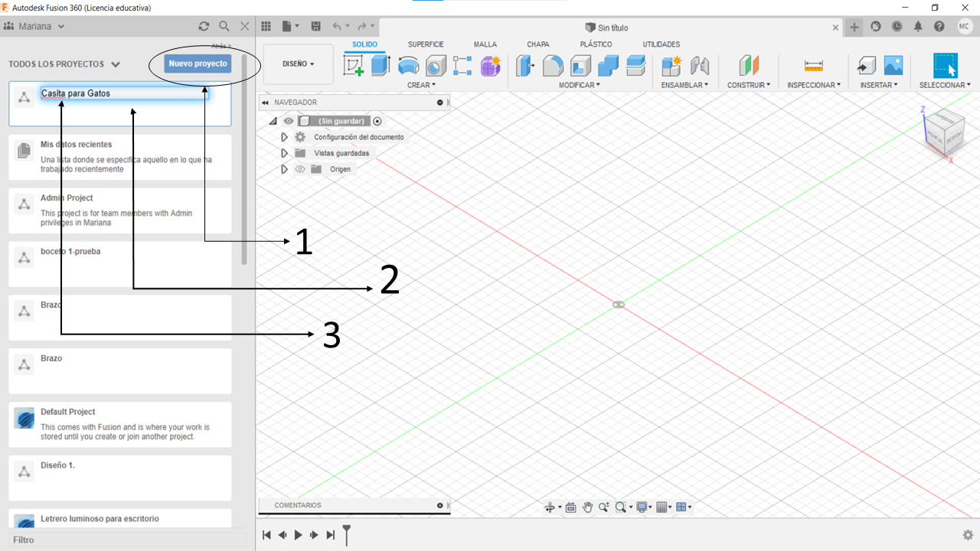Switch to the PLÁSTICO tab
The height and width of the screenshot is (551, 980).
coord(596,44)
